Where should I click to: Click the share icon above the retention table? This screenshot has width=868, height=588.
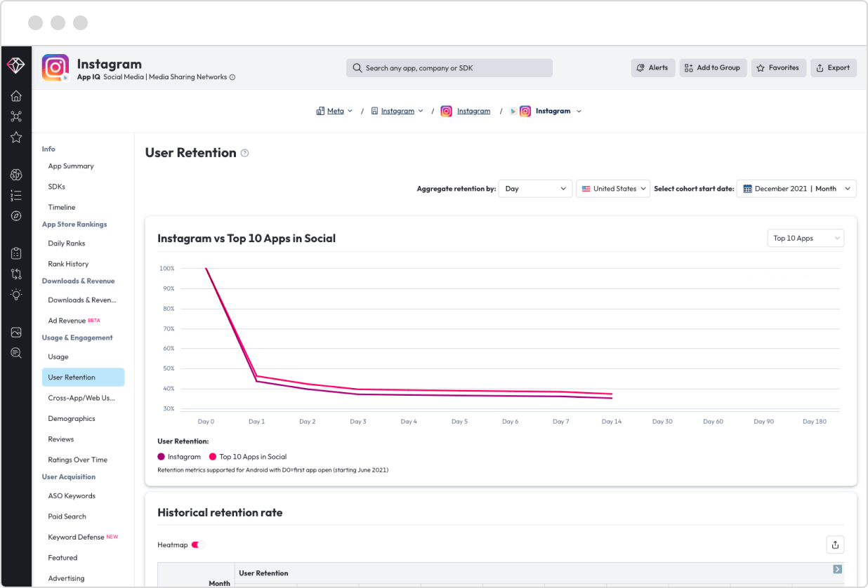835,544
